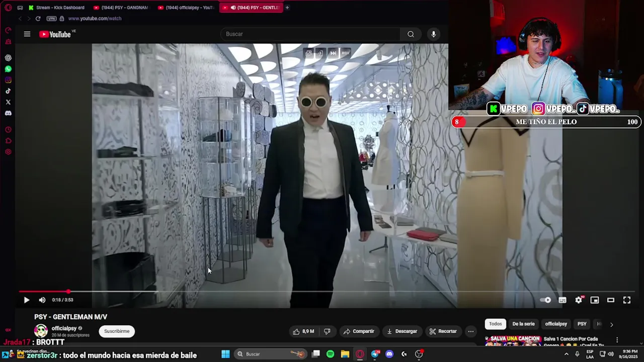
Task: Open the Windows Start menu
Action: point(225,354)
